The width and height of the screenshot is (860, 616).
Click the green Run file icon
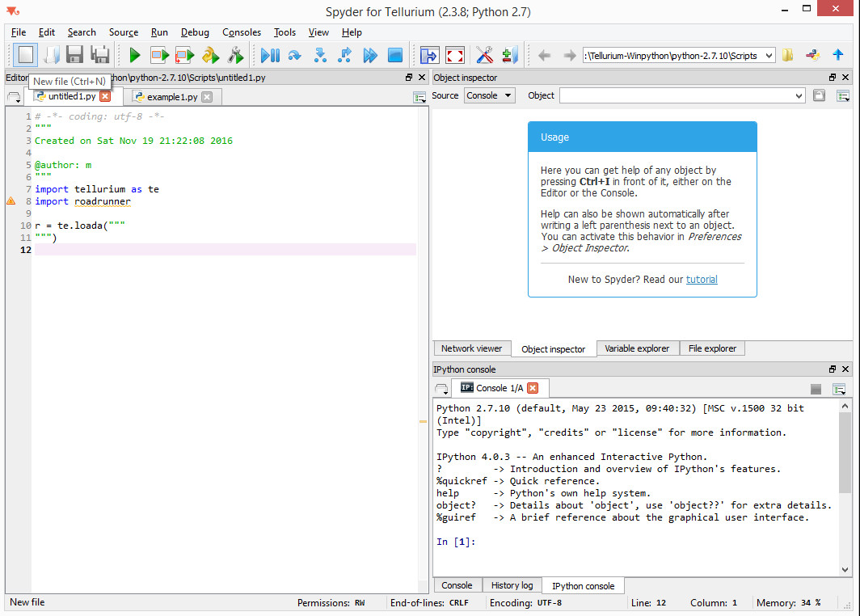pos(134,56)
